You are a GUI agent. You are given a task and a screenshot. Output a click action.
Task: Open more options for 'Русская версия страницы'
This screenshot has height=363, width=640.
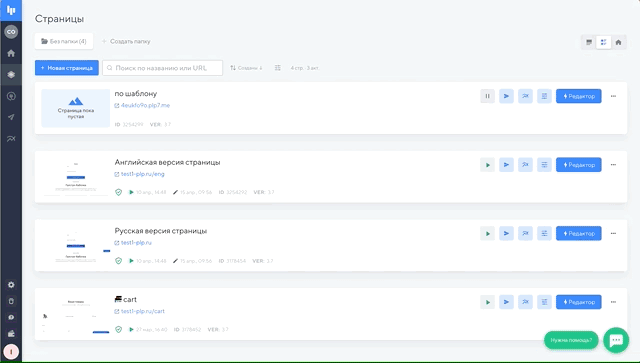[613, 234]
